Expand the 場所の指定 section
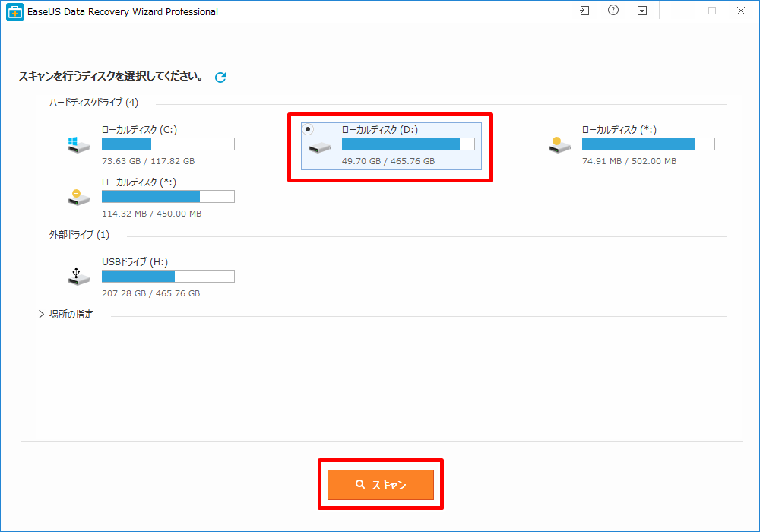The height and width of the screenshot is (532, 760). point(66,315)
